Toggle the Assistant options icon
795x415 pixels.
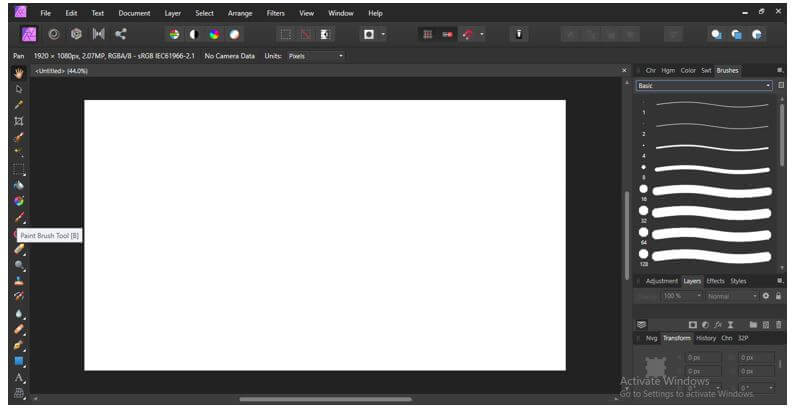(x=519, y=34)
